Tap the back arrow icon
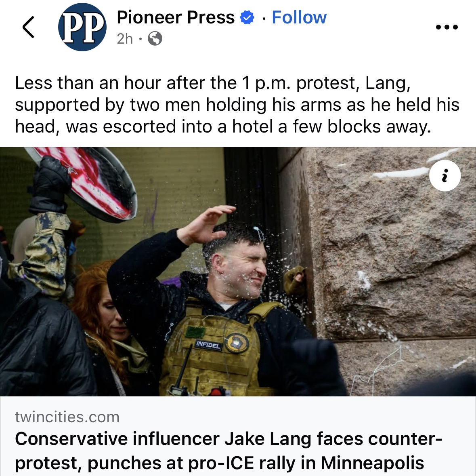The height and width of the screenshot is (476, 476). point(28,27)
